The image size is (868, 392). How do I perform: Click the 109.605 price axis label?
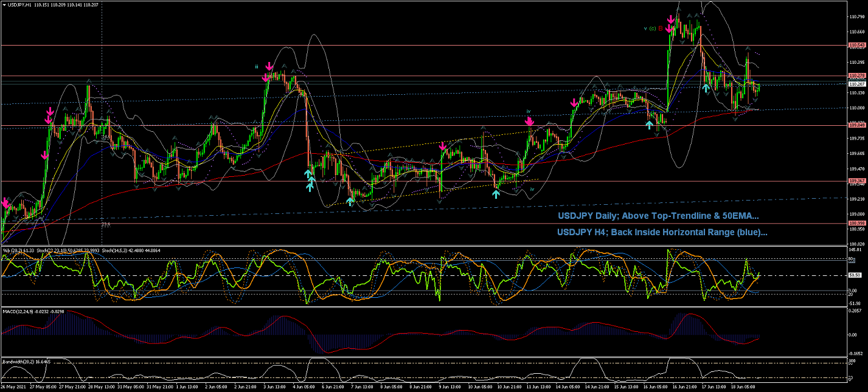pyautogui.click(x=857, y=153)
